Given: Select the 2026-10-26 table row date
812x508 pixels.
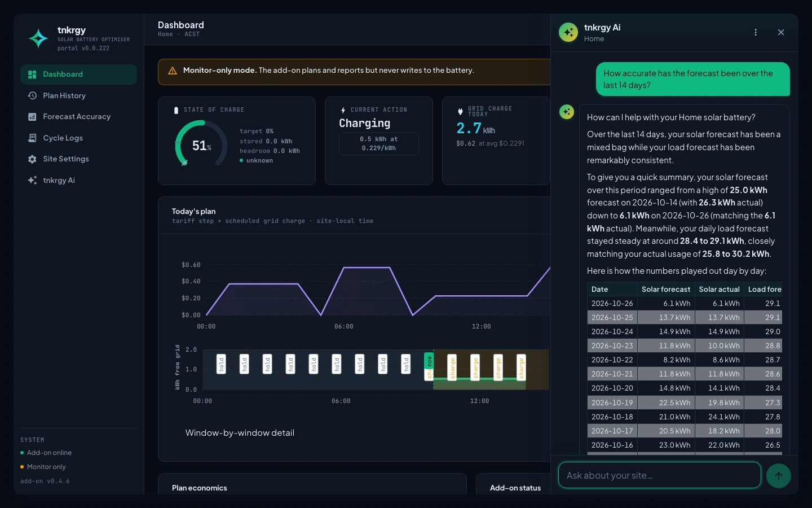Looking at the screenshot, I should click(612, 304).
